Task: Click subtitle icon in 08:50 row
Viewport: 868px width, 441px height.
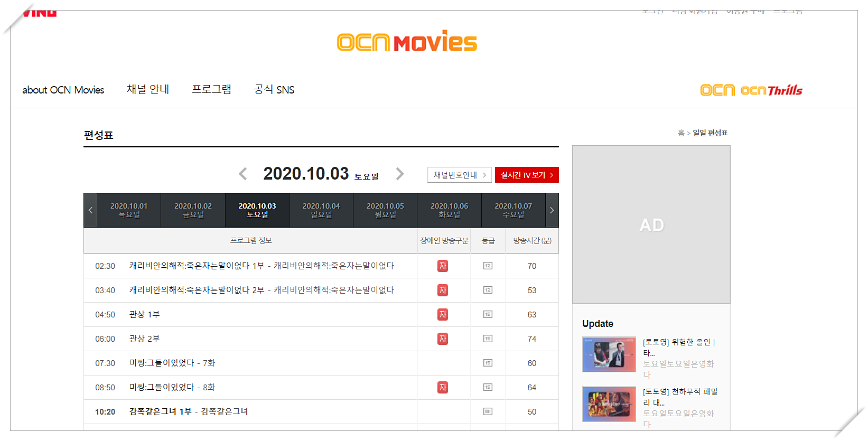Action: coord(443,388)
